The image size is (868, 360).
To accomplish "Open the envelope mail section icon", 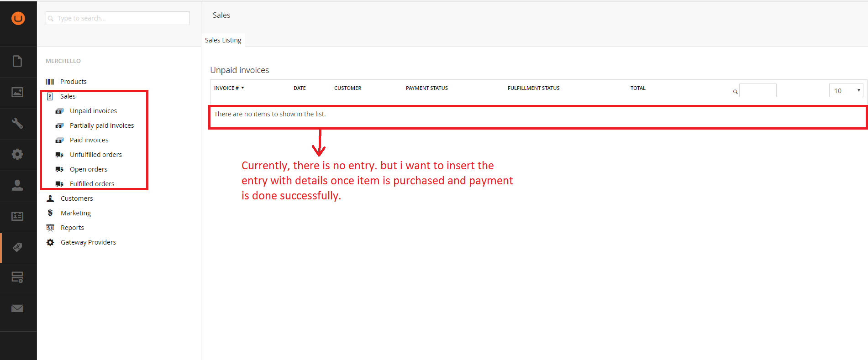I will (x=17, y=308).
